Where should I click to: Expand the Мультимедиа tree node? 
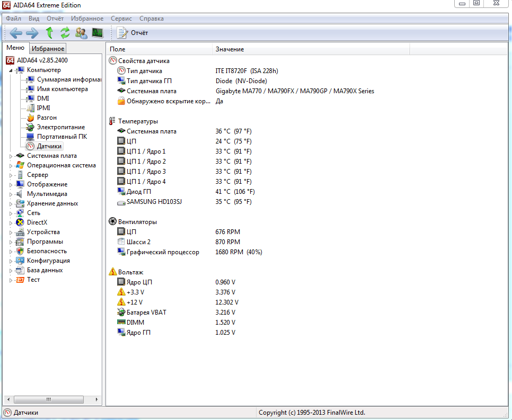click(11, 194)
